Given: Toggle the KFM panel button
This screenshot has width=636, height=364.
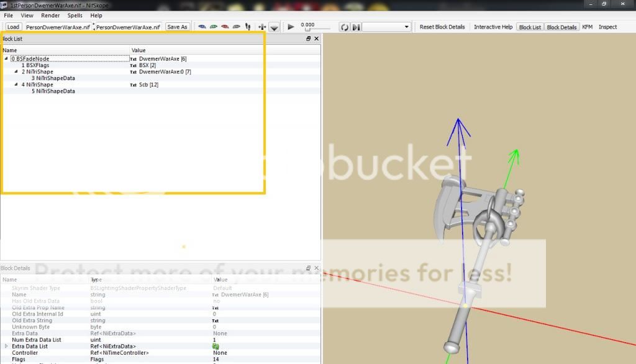Looking at the screenshot, I should click(x=587, y=27).
